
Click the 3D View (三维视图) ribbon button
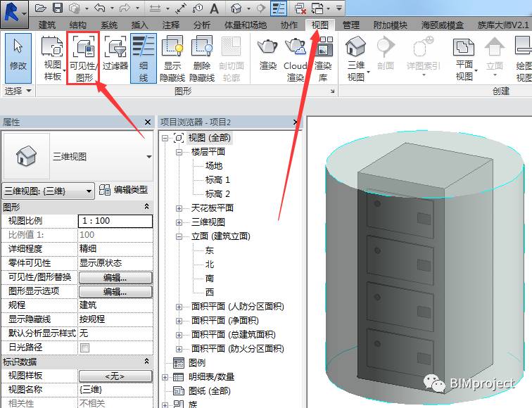click(355, 58)
